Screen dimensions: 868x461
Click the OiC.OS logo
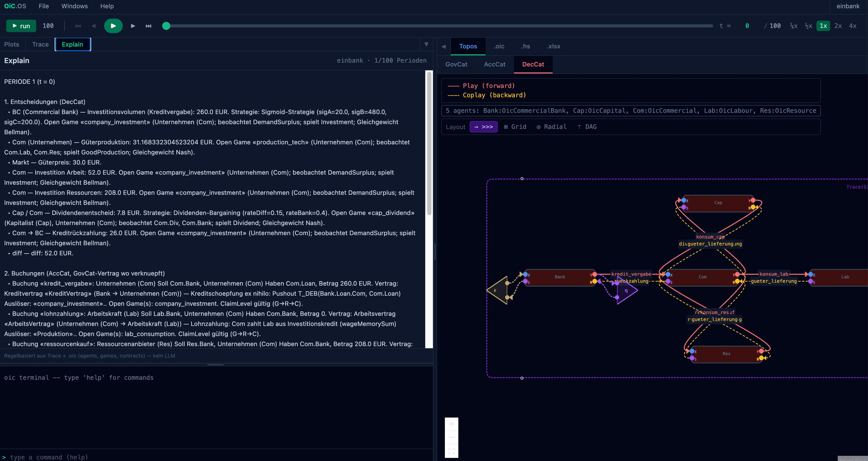pos(15,6)
